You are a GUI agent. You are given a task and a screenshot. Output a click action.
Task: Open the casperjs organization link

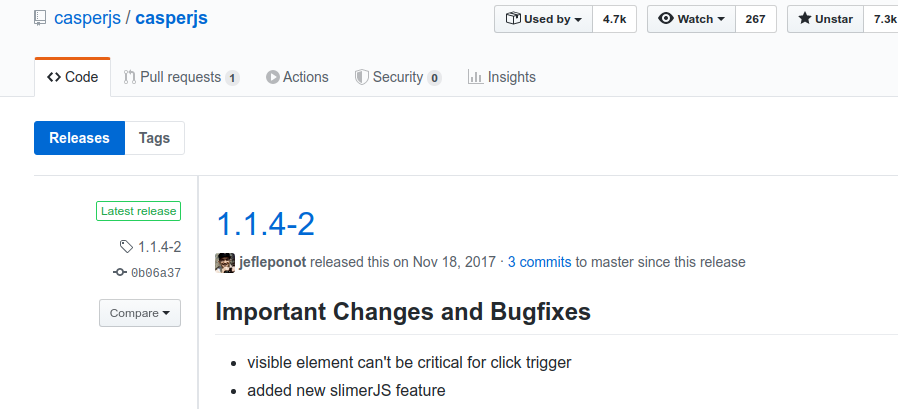click(x=87, y=18)
